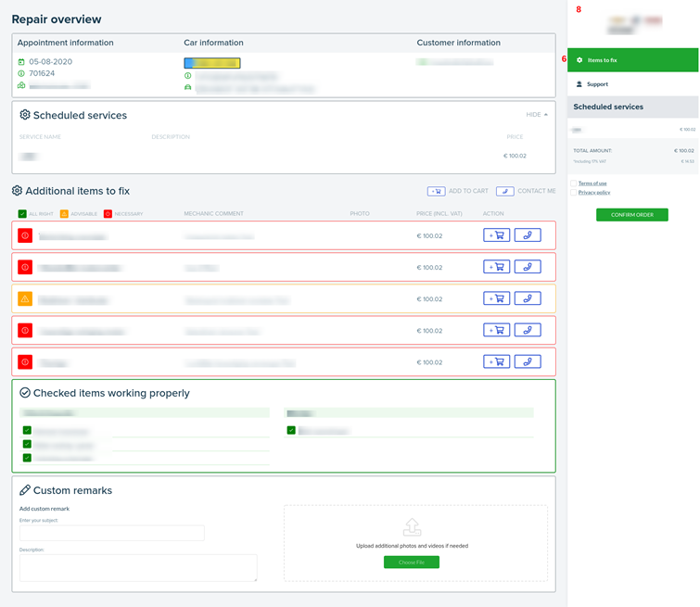Request contact for the advisable item
The width and height of the screenshot is (700, 607).
(x=528, y=298)
